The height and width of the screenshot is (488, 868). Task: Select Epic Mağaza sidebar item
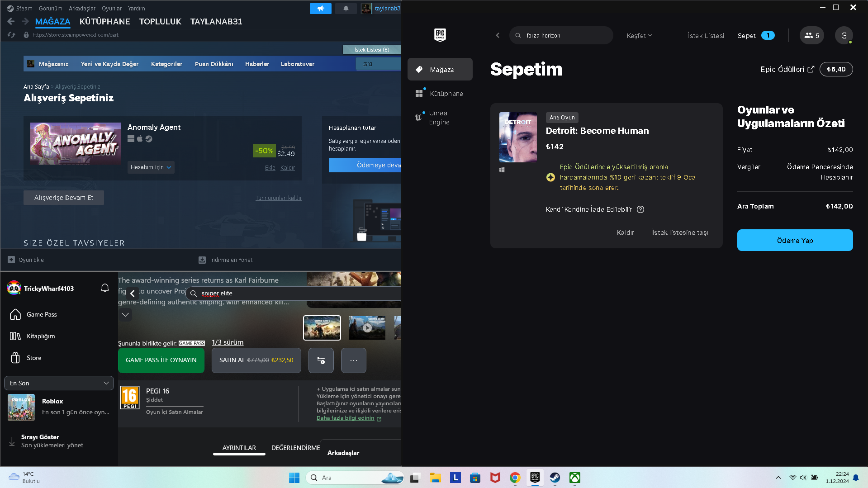[440, 70]
